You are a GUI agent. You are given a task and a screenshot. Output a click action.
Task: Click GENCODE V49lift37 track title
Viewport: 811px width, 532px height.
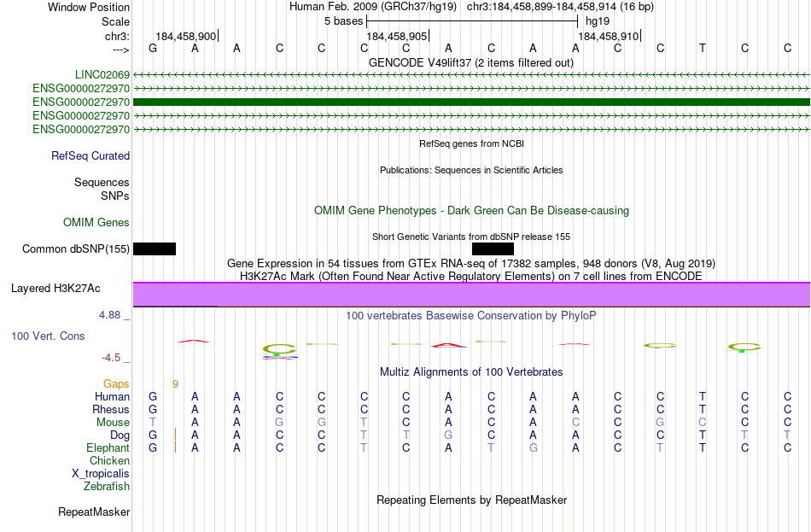471,62
